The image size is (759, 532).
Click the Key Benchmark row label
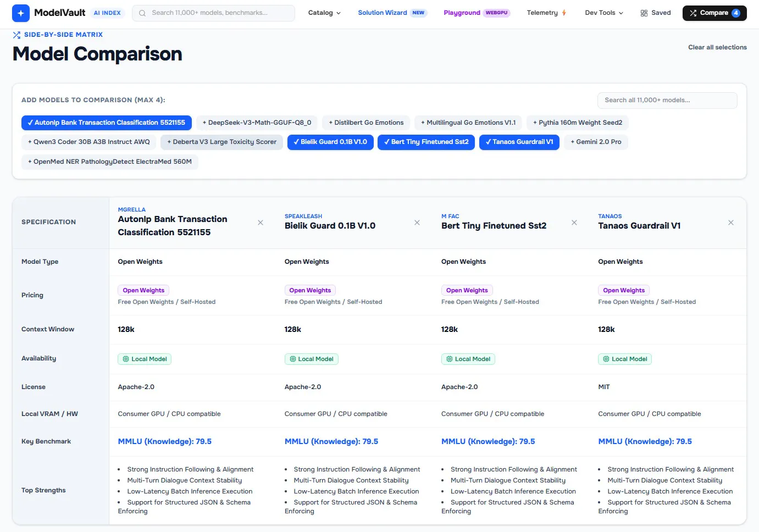pyautogui.click(x=46, y=441)
